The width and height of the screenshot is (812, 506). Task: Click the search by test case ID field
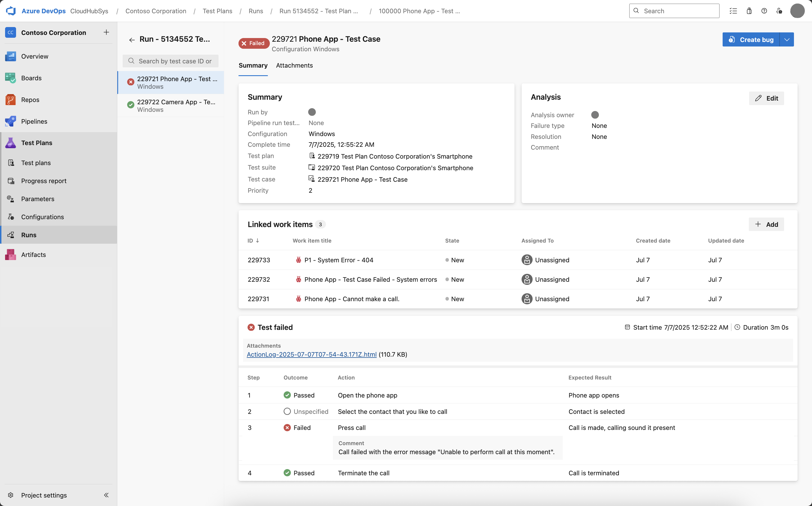click(174, 61)
